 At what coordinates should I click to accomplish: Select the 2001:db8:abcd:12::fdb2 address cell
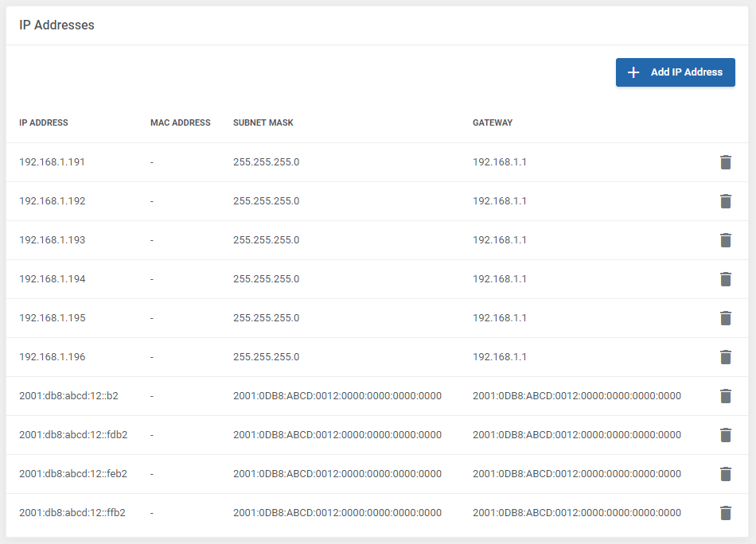click(73, 435)
